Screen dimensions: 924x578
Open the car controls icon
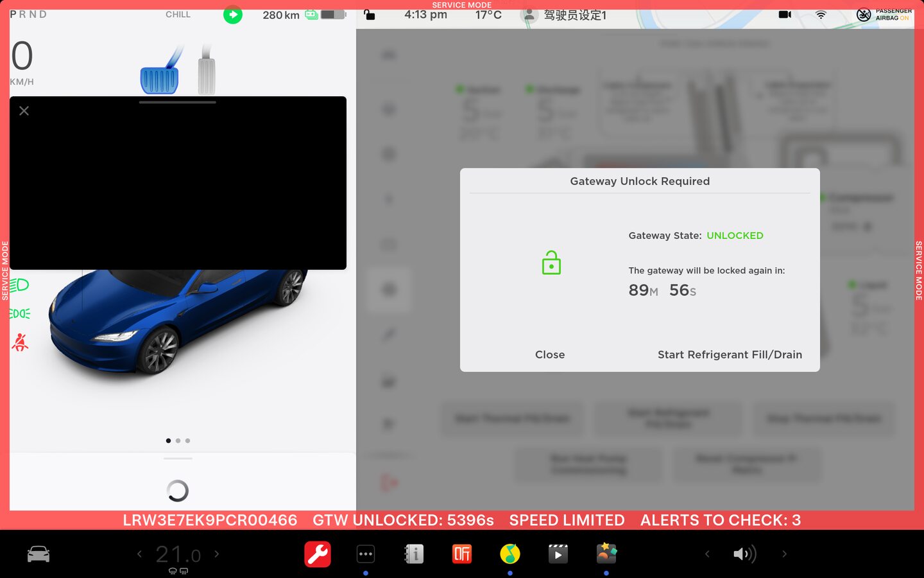pos(38,554)
